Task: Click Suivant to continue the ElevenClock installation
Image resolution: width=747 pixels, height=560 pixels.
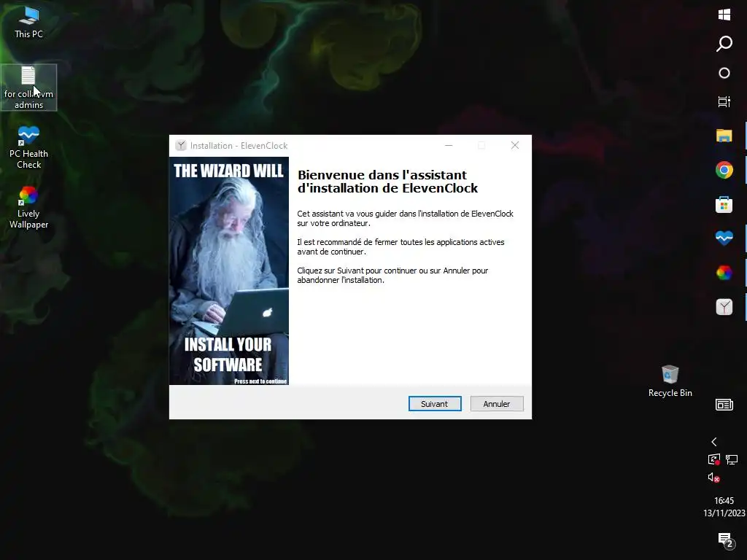Action: pyautogui.click(x=435, y=404)
